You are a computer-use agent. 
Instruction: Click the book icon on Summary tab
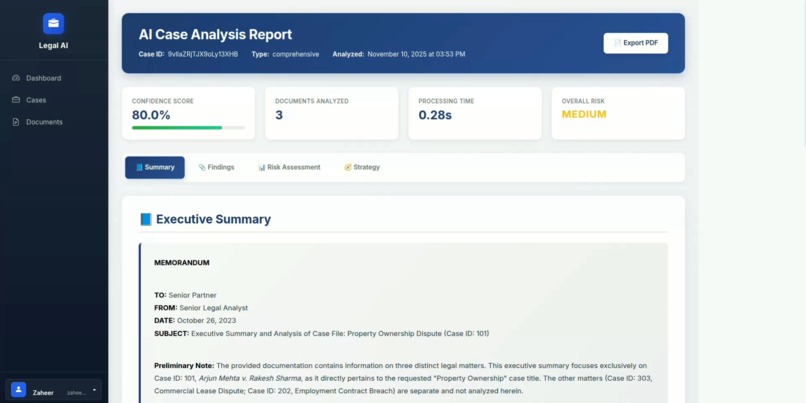pyautogui.click(x=139, y=167)
